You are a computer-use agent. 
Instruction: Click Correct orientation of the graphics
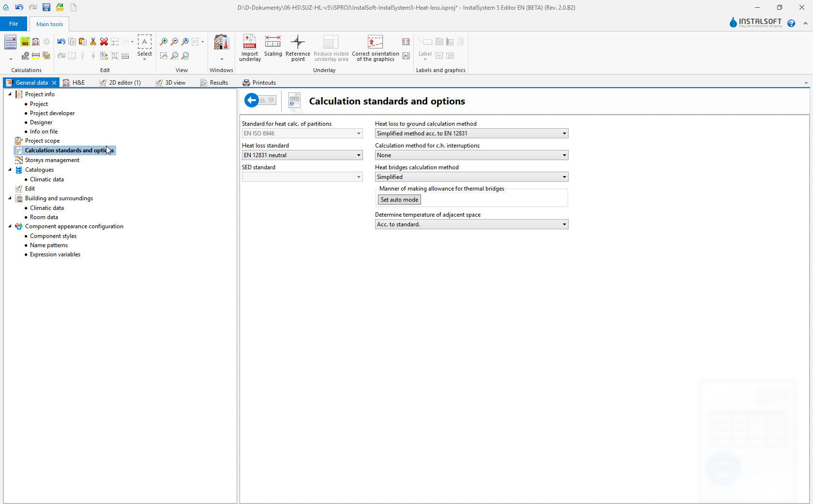[x=375, y=47]
